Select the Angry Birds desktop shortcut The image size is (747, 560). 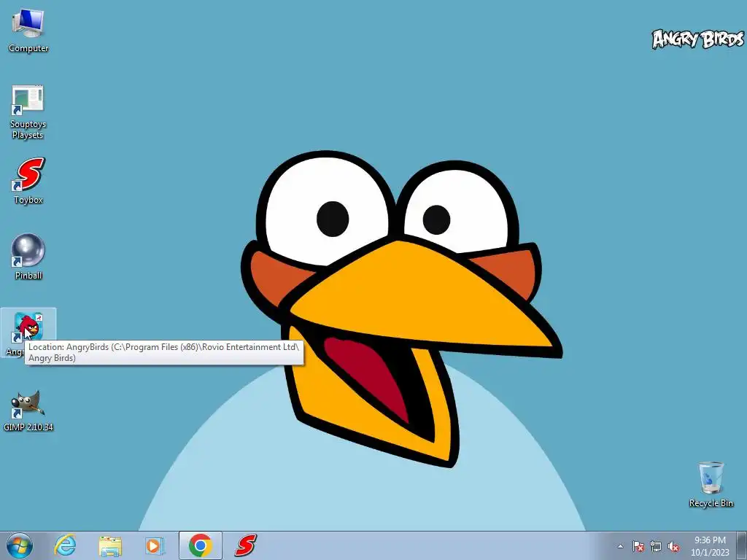click(28, 332)
